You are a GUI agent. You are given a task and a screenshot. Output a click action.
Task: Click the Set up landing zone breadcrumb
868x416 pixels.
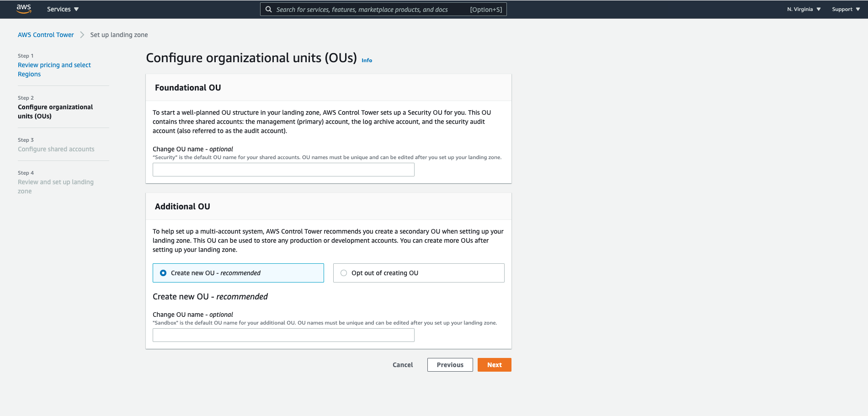pos(119,35)
